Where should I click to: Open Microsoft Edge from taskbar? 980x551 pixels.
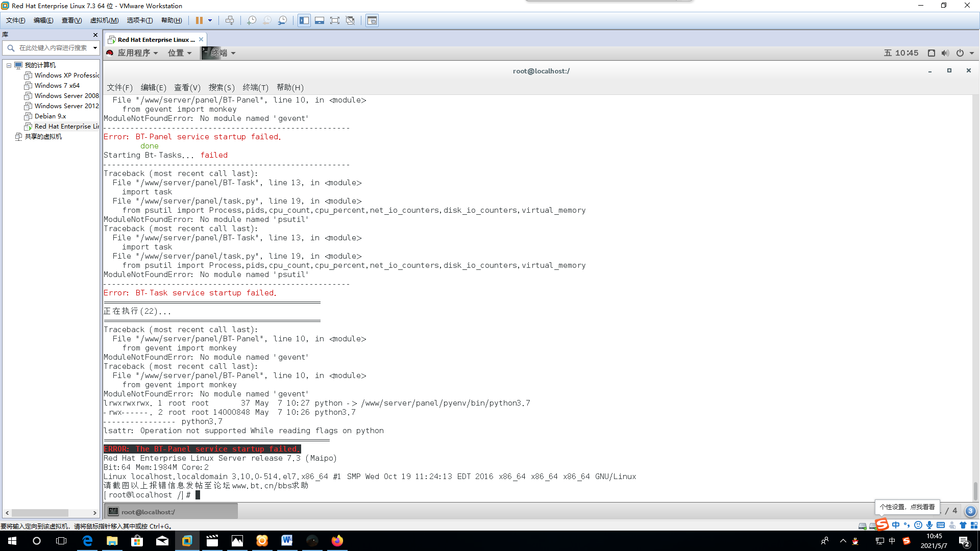87,541
